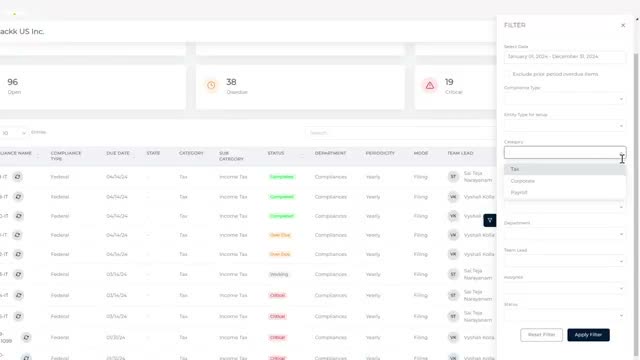640x360 pixels.
Task: Click the Select Date range field
Action: (565, 57)
